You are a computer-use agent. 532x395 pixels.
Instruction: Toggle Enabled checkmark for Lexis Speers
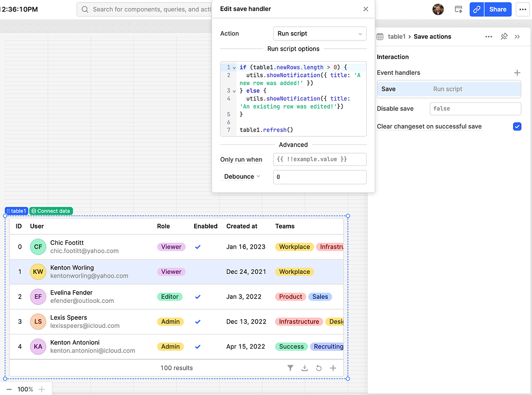[x=198, y=322]
